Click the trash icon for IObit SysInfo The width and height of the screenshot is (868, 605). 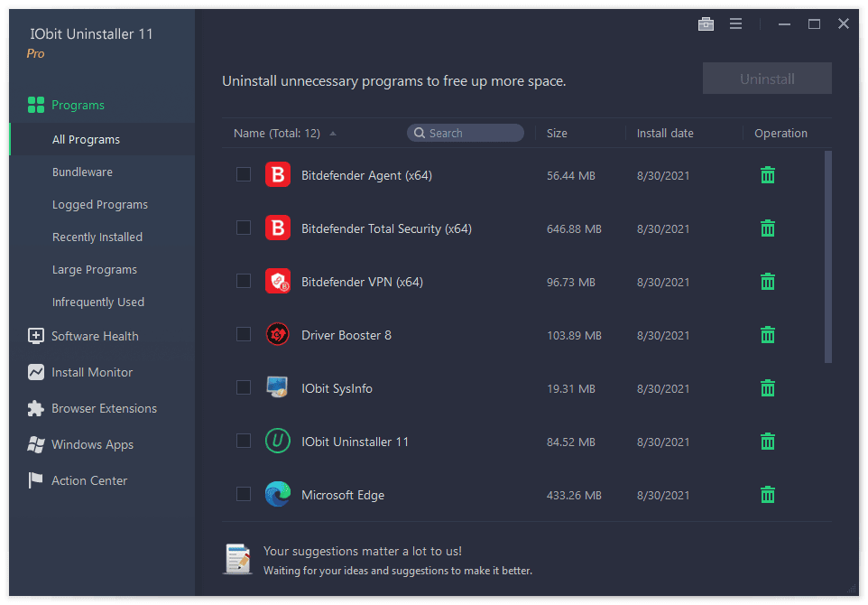(767, 387)
